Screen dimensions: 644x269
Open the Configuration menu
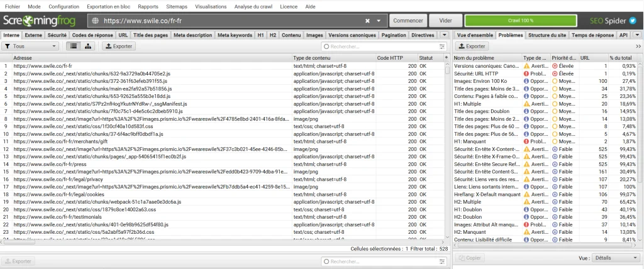click(64, 6)
